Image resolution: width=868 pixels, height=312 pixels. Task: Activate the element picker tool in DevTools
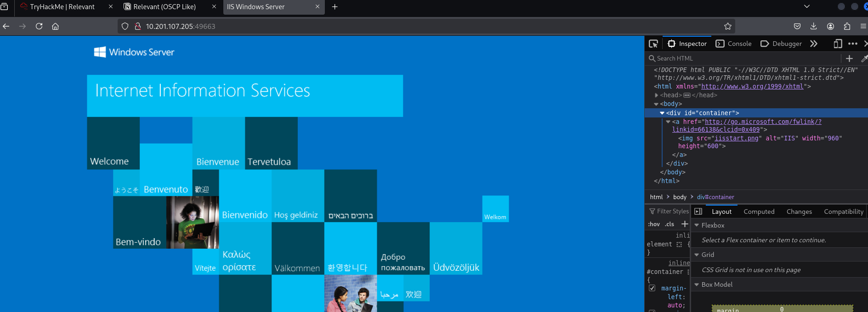click(653, 44)
